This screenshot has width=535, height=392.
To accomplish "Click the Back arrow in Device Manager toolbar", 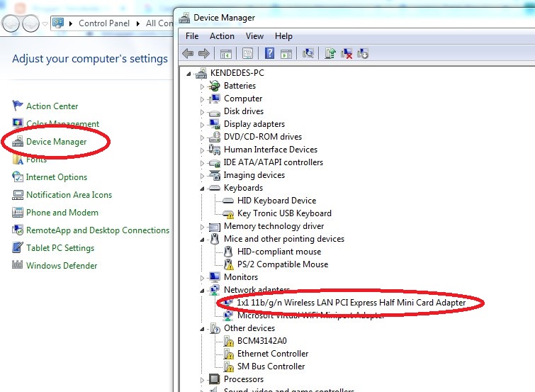I will pos(188,53).
